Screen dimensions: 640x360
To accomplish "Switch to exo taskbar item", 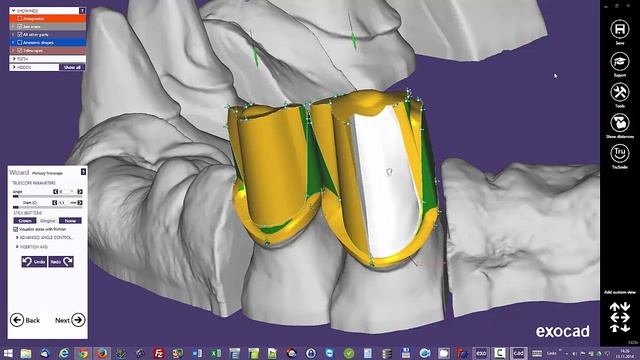I will 481,353.
